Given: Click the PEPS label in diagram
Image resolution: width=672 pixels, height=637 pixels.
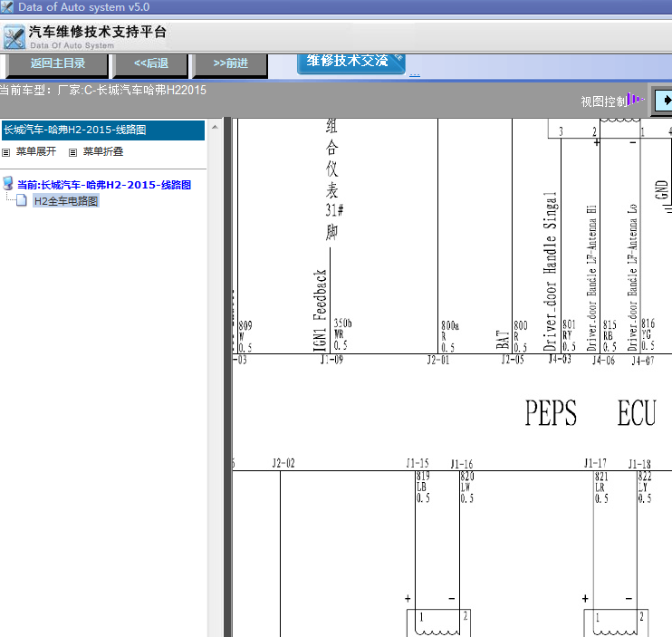Looking at the screenshot, I should tap(551, 413).
